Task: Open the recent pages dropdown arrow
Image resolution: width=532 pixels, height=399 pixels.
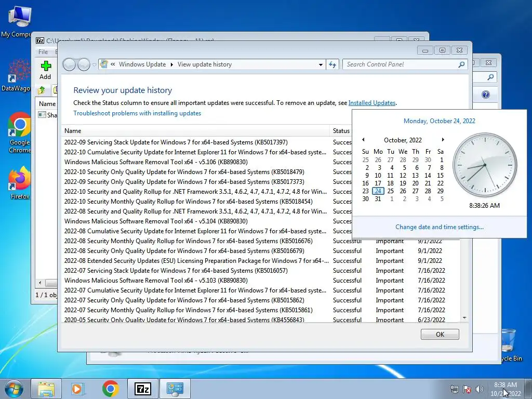Action: tap(94, 64)
